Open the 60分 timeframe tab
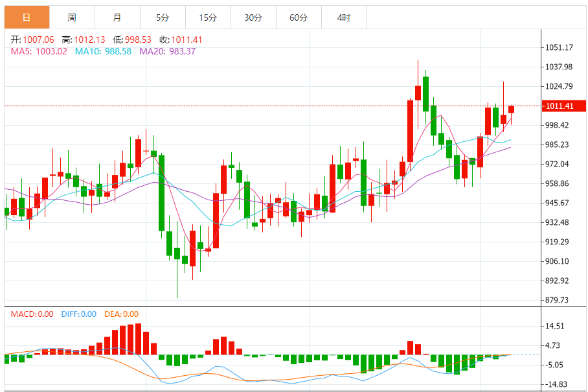Screen dimensions: 588x392 (299, 17)
